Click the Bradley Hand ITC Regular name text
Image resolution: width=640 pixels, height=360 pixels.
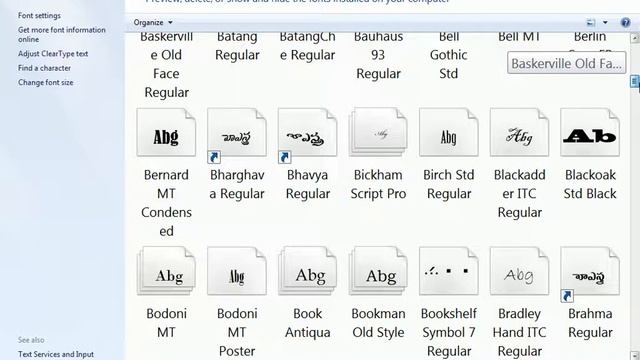click(x=519, y=332)
